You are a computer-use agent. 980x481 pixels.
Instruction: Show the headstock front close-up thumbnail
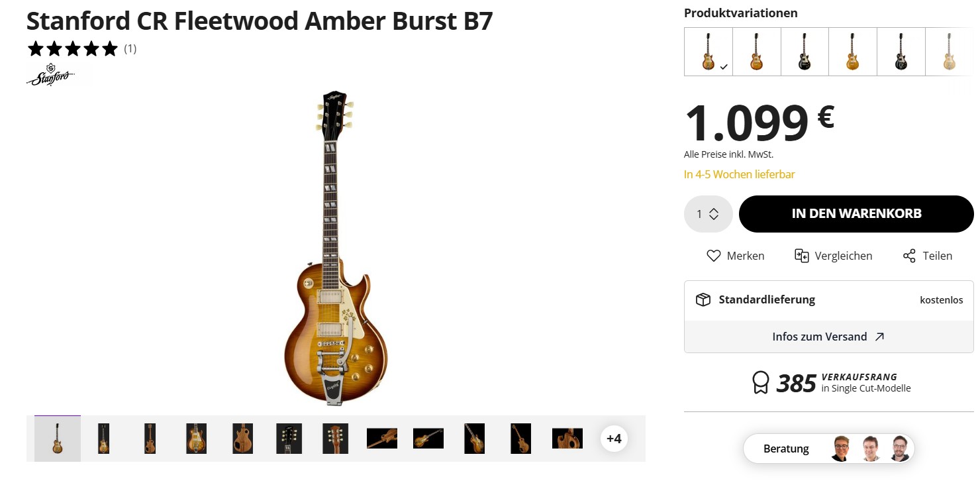coord(289,439)
